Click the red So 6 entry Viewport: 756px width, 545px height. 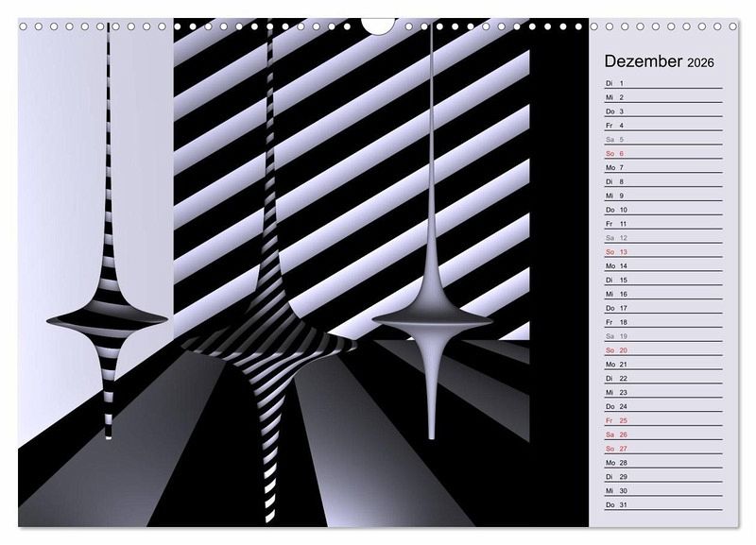pos(661,153)
